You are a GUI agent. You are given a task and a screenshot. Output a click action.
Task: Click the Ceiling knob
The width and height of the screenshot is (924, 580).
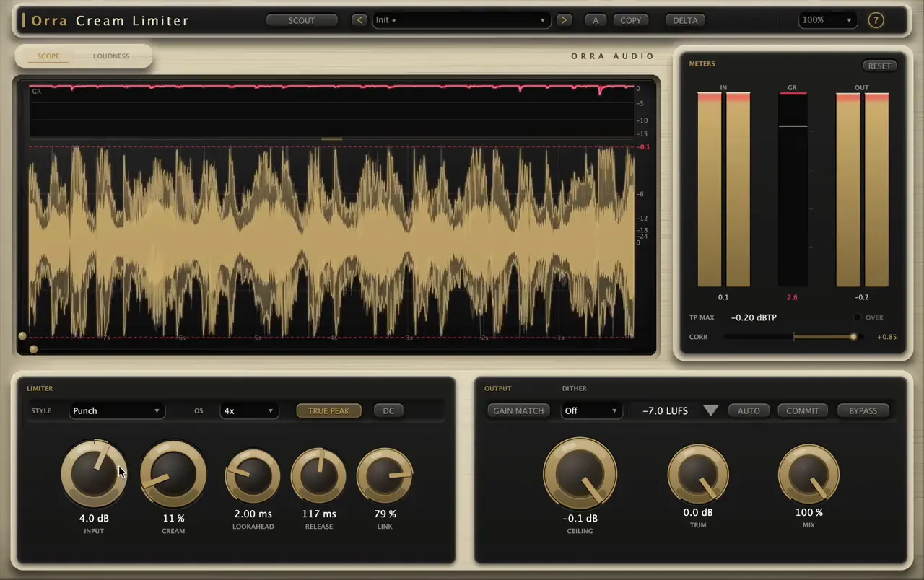(x=580, y=474)
